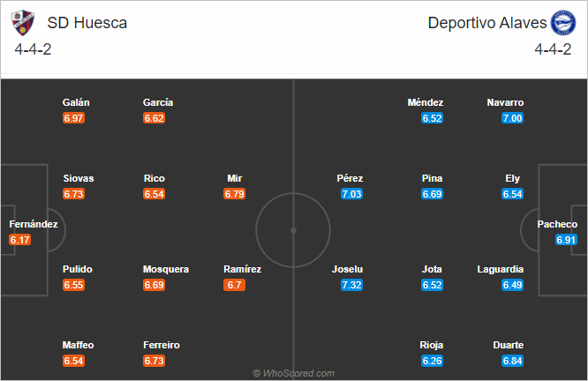This screenshot has height=381, width=588.
Task: Select Duarte's 6.84 rating badge
Action: [x=513, y=361]
